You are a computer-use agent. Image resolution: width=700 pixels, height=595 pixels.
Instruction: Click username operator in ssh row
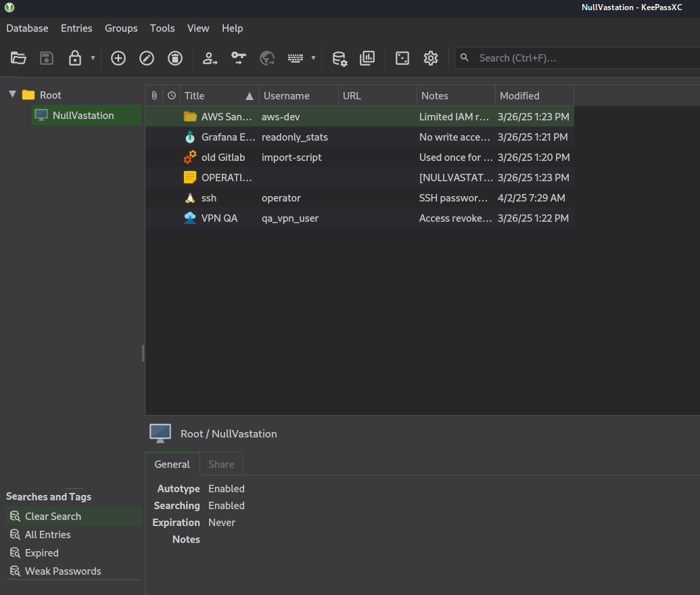[281, 197]
